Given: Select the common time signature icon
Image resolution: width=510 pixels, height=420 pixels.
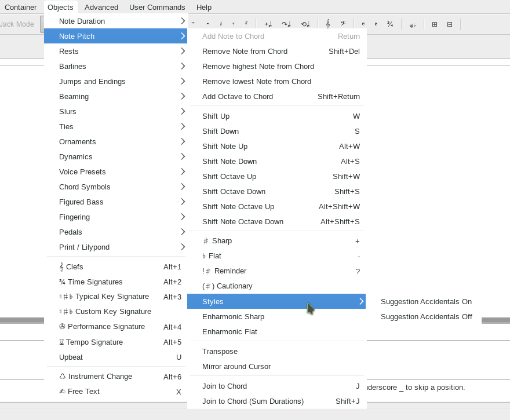Looking at the screenshot, I should coord(363,24).
